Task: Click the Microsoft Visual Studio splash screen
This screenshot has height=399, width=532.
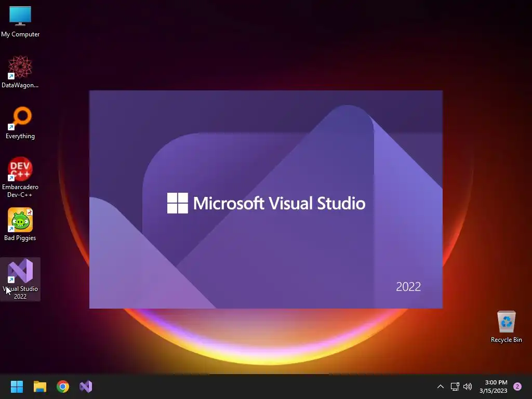Action: tap(266, 199)
